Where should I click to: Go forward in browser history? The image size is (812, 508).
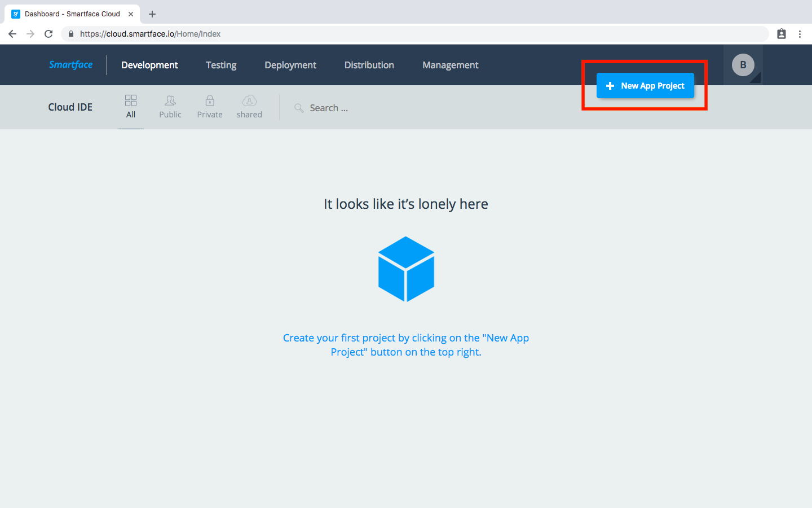[30, 34]
